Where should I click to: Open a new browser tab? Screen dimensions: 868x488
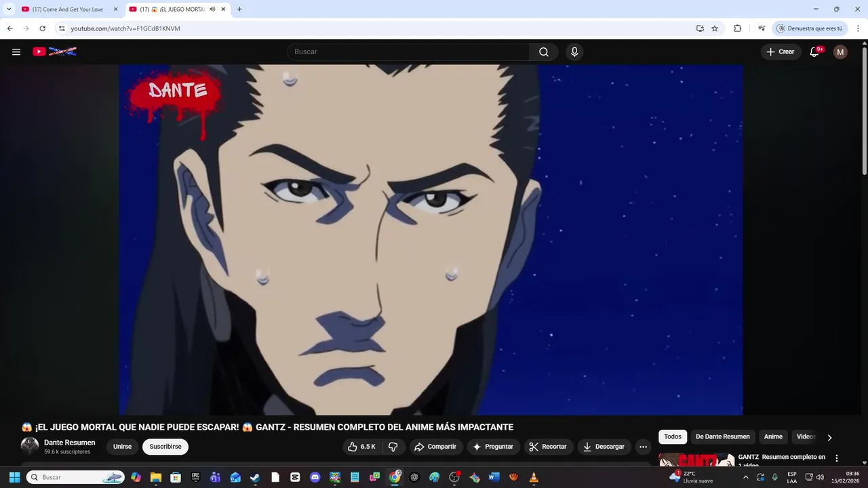point(239,9)
